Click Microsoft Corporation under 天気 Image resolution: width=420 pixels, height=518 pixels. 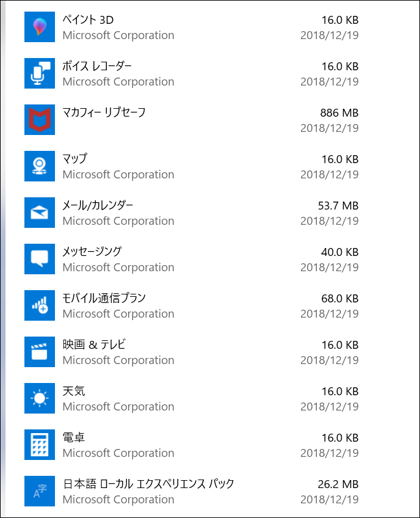pyautogui.click(x=118, y=406)
